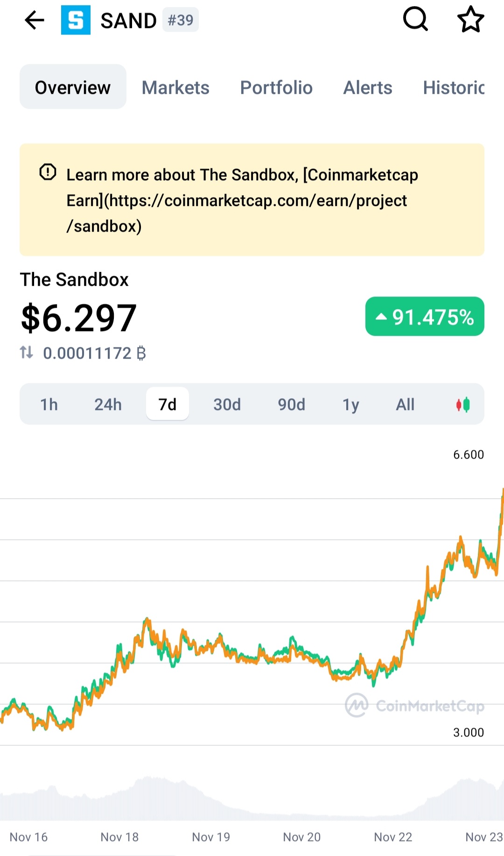Tap the SAND coin logo
Screen dimensions: 504x856
click(76, 20)
